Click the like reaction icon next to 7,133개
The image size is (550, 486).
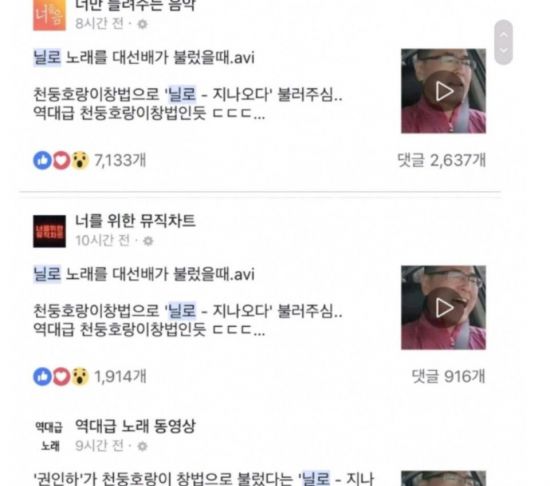42,161
